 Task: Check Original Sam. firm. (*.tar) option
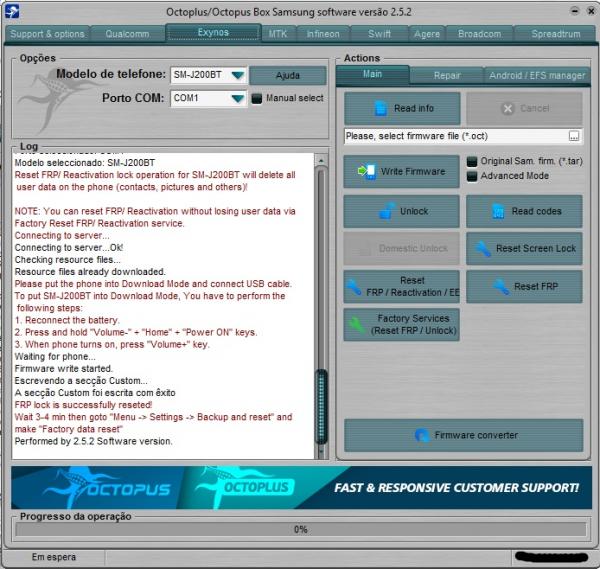pos(472,161)
